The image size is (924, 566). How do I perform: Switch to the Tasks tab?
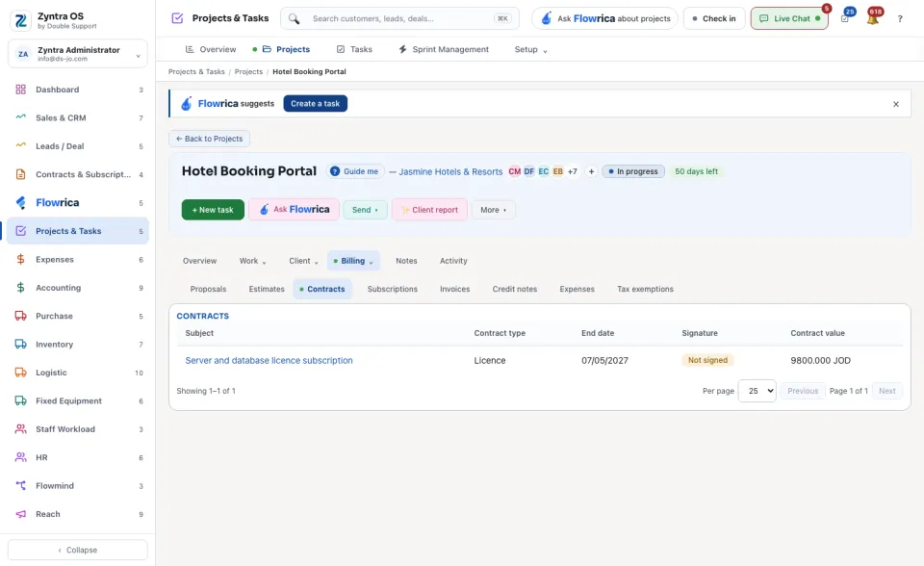354,49
